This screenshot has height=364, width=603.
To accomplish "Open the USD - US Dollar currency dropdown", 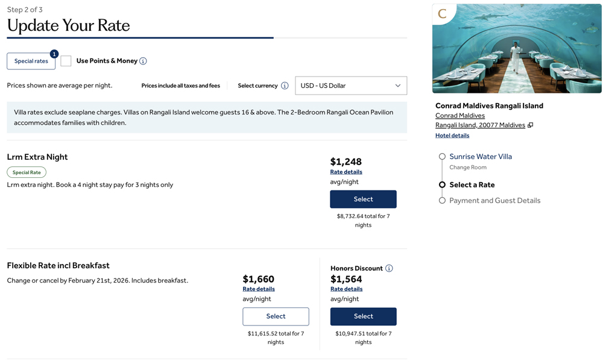I will [x=351, y=86].
